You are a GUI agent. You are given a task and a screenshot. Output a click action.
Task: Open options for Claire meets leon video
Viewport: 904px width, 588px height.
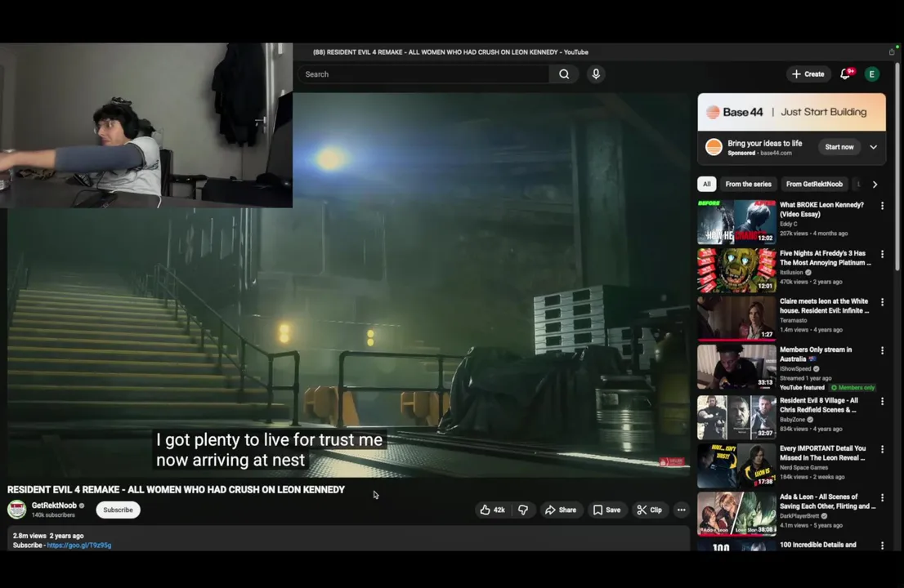pos(882,302)
